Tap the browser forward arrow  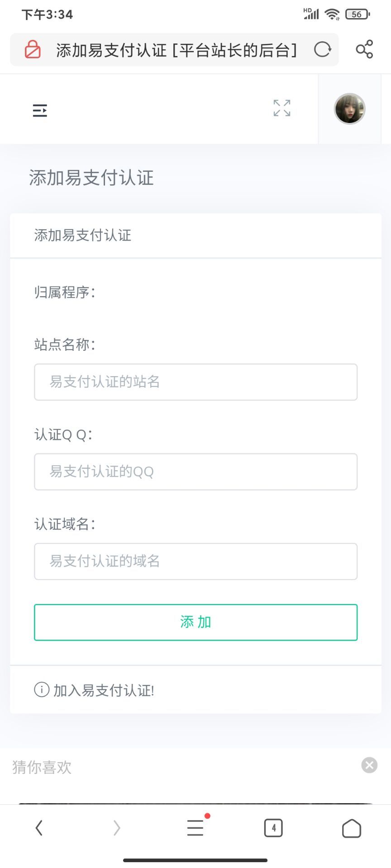pyautogui.click(x=117, y=828)
